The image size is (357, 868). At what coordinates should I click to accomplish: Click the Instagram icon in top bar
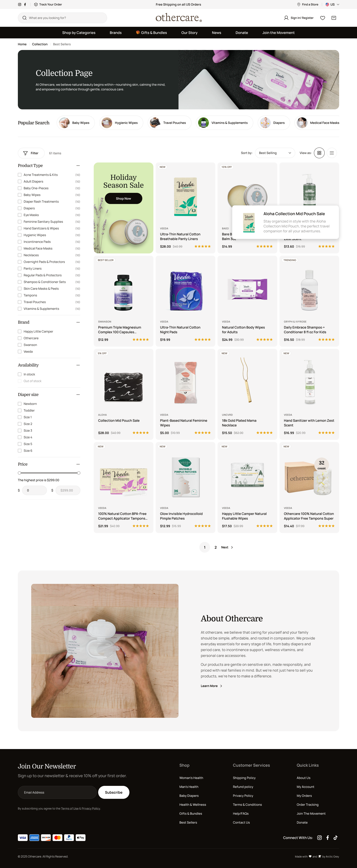coord(20,4)
